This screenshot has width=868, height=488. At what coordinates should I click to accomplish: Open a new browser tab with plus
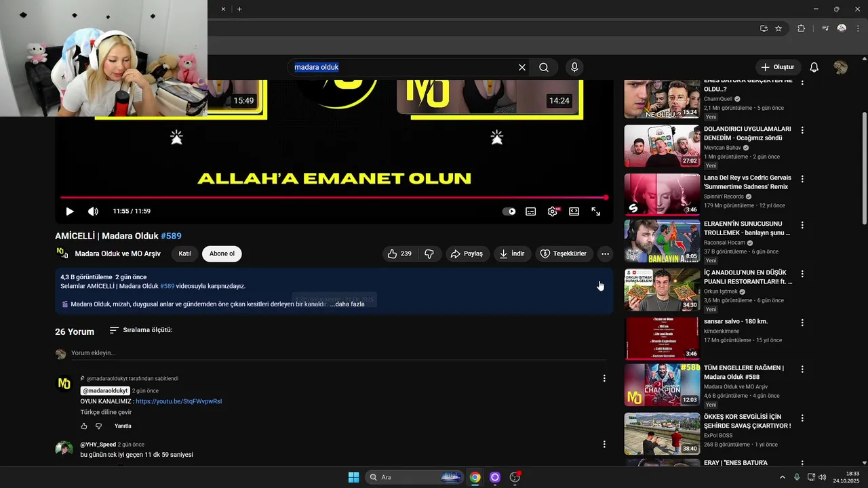coord(239,9)
